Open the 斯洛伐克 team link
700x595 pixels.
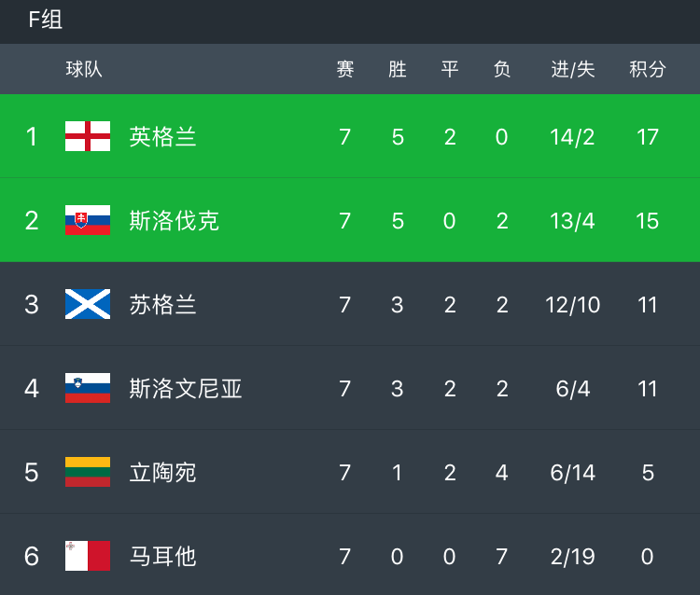175,220
